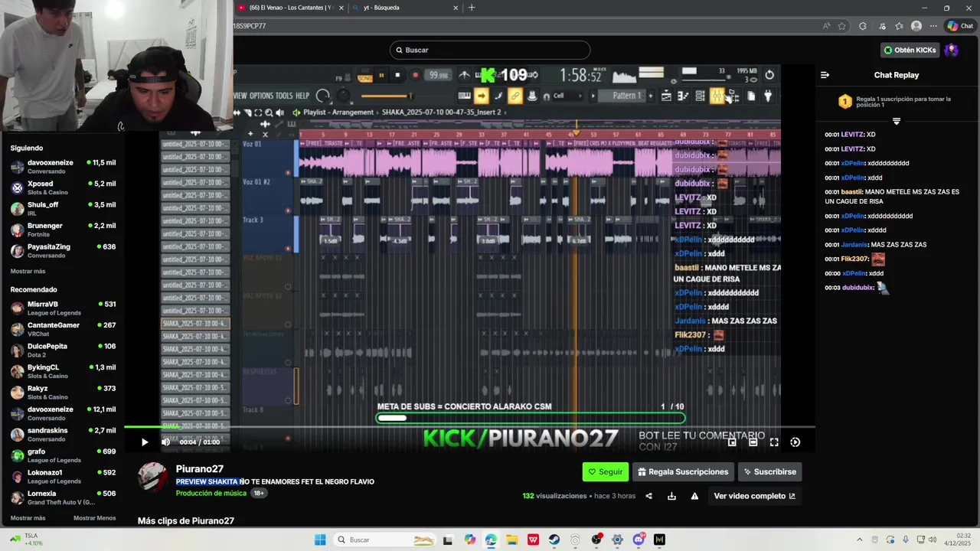Viewport: 980px width, 551px height.
Task: Click Flik2307 username in chat replay
Action: (854, 259)
